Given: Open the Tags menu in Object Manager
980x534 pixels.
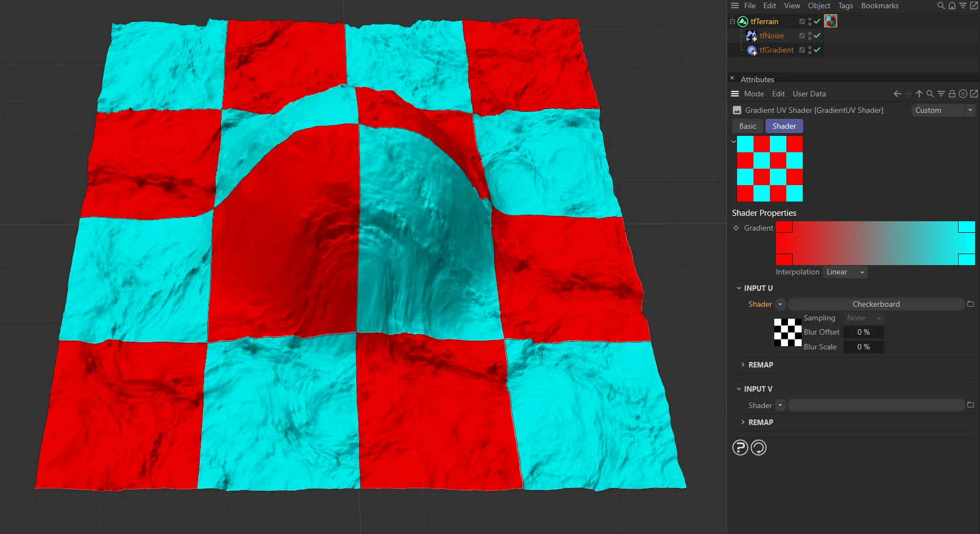Looking at the screenshot, I should [x=845, y=5].
